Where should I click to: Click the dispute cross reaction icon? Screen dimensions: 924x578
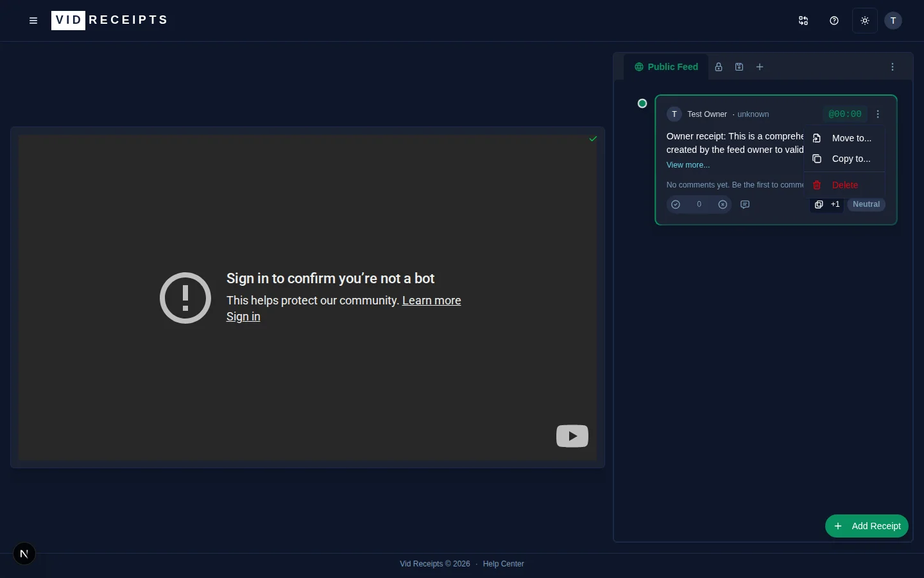(x=723, y=204)
